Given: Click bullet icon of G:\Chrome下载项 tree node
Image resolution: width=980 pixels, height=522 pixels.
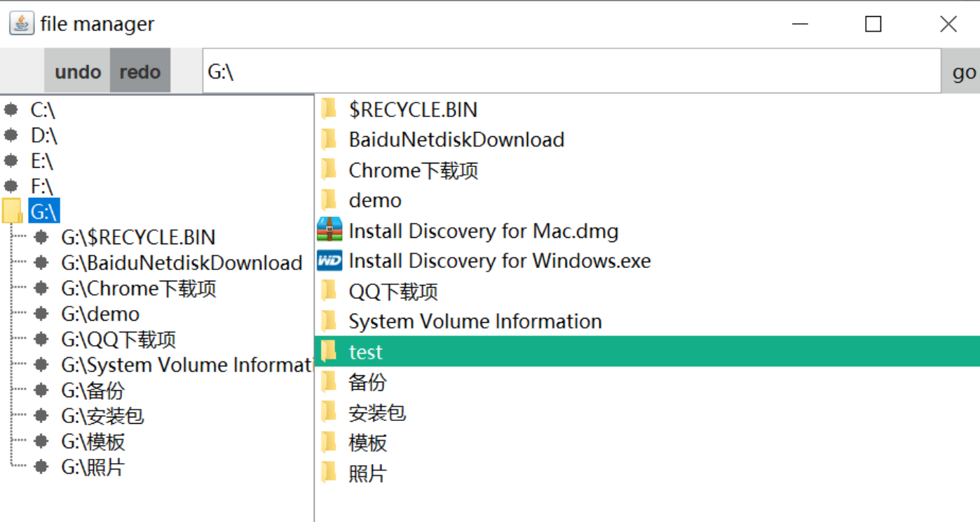Looking at the screenshot, I should coord(42,288).
